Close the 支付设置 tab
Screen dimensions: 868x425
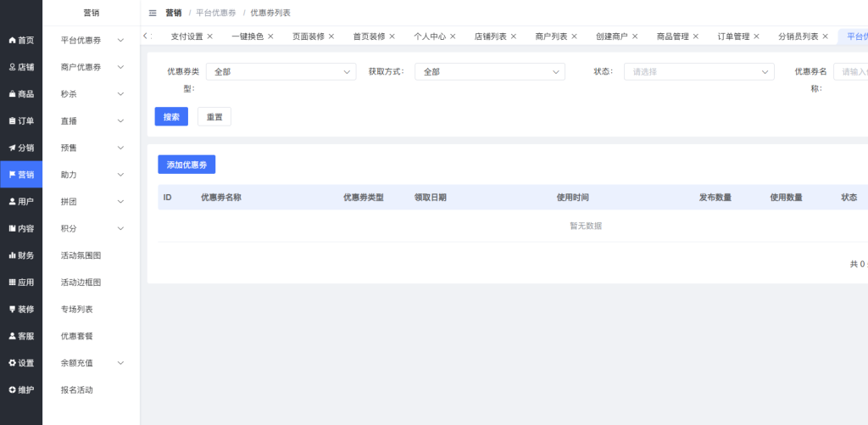pyautogui.click(x=210, y=36)
